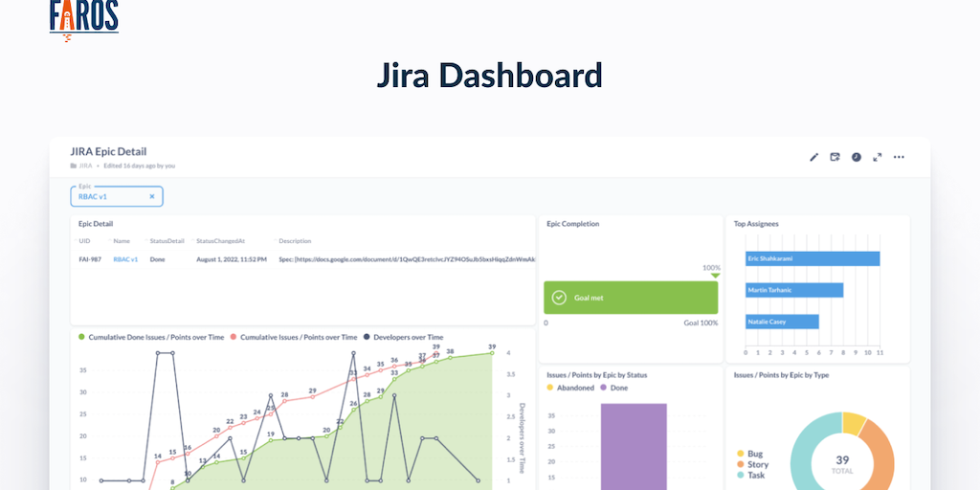
Task: Click the Top Assignees card title
Action: coord(756,224)
